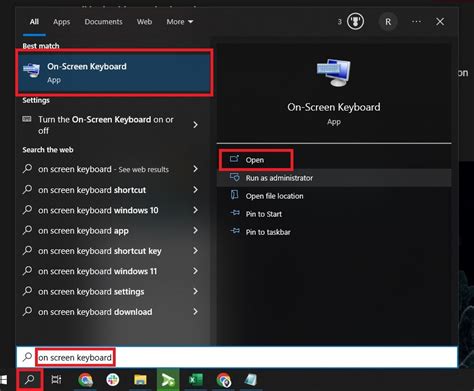Image resolution: width=474 pixels, height=391 pixels.
Task: Click the rewards trophy icon
Action: pyautogui.click(x=355, y=22)
